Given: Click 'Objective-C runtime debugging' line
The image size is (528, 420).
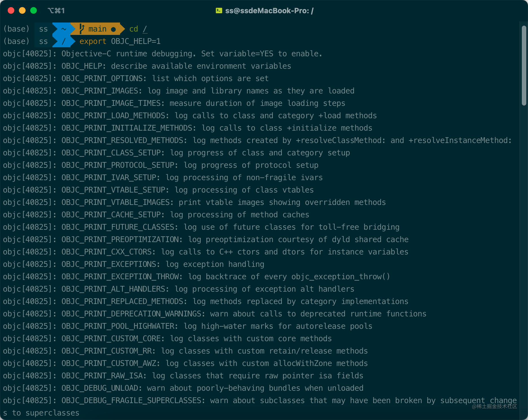Looking at the screenshot, I should pos(163,54).
